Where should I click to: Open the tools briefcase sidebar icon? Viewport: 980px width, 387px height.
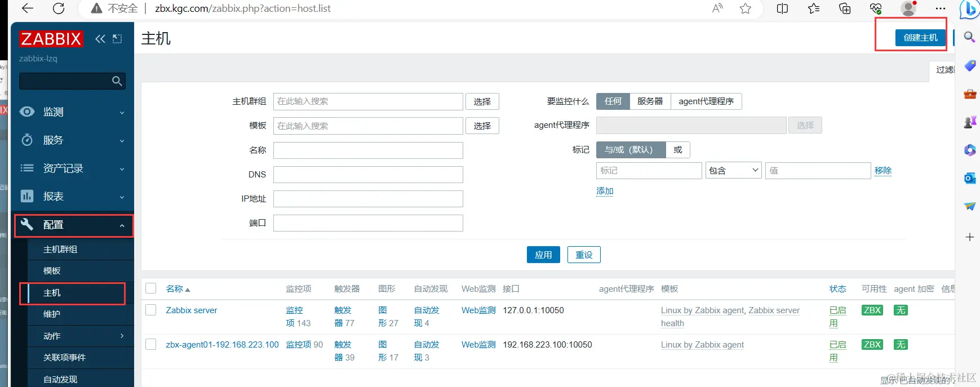coord(969,94)
